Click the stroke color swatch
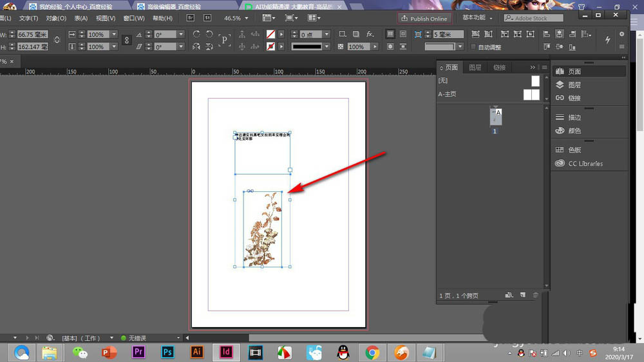Image resolution: width=644 pixels, height=362 pixels. click(270, 46)
